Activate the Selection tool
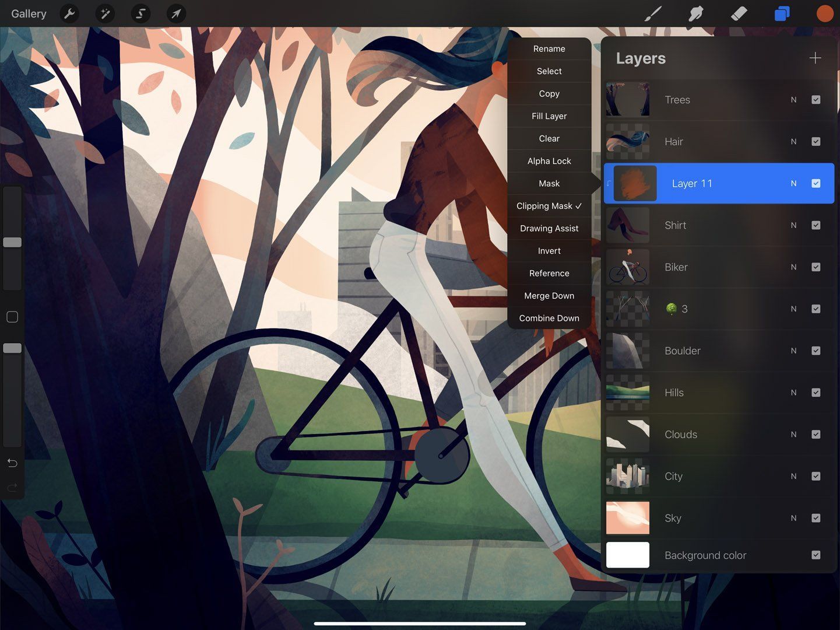 pyautogui.click(x=140, y=13)
